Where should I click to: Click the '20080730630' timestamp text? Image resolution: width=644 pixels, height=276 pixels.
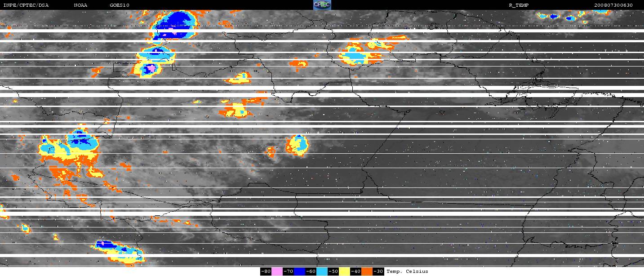coord(613,5)
